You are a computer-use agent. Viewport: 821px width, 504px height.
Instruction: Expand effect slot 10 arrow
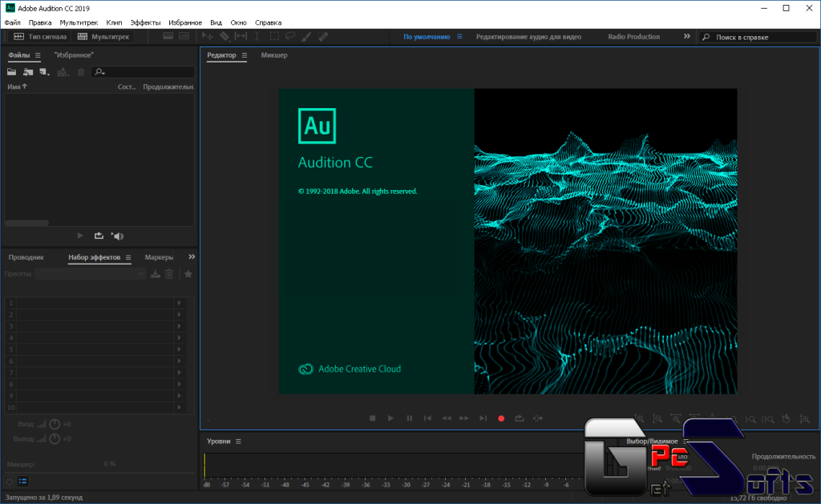[x=179, y=407]
